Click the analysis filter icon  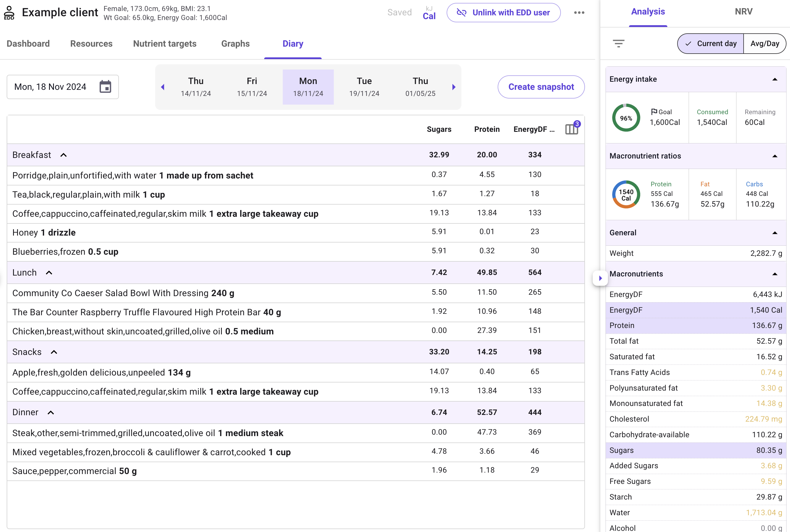[x=619, y=43]
